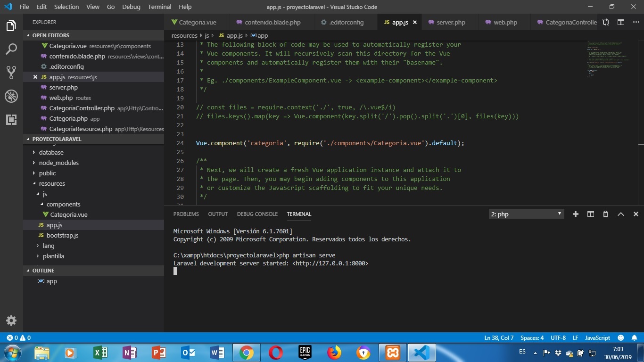
Task: Collapse the Open Editors section
Action: (x=93, y=35)
